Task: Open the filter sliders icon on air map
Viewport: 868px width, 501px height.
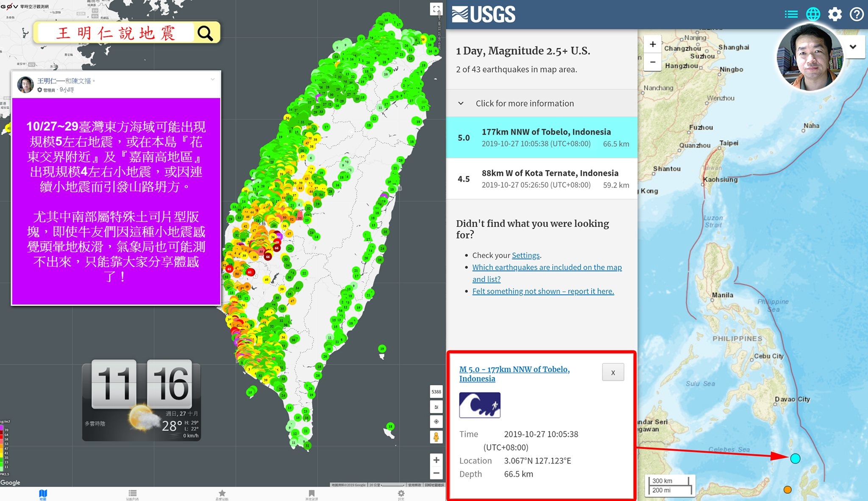Action: [436, 407]
